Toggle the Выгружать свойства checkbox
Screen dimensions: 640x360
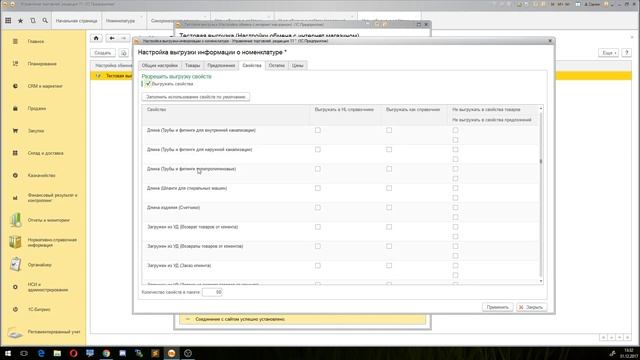point(148,84)
